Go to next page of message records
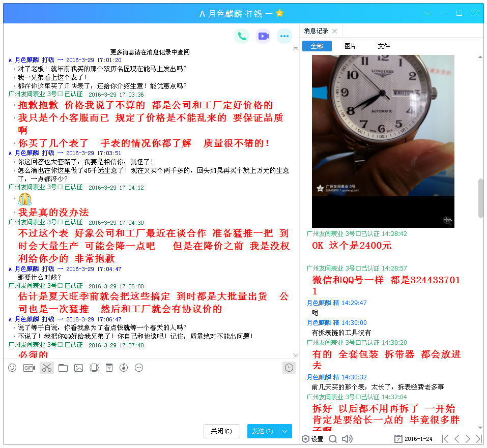The height and width of the screenshot is (448, 487). click(x=468, y=439)
